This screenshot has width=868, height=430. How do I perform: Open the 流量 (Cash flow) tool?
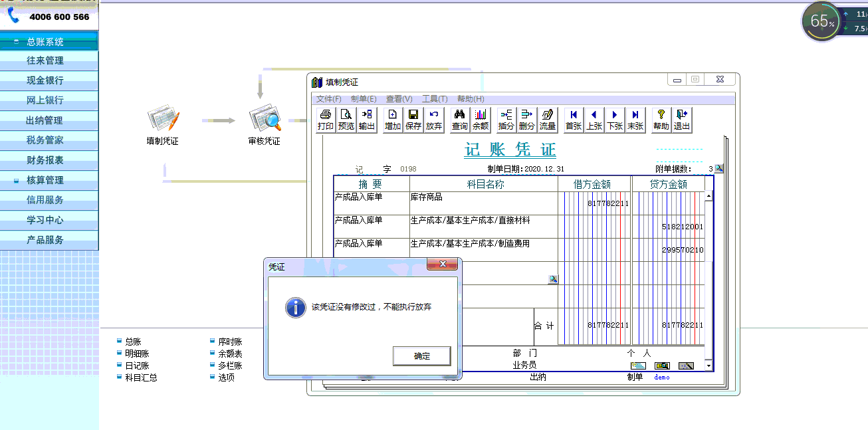[548, 120]
